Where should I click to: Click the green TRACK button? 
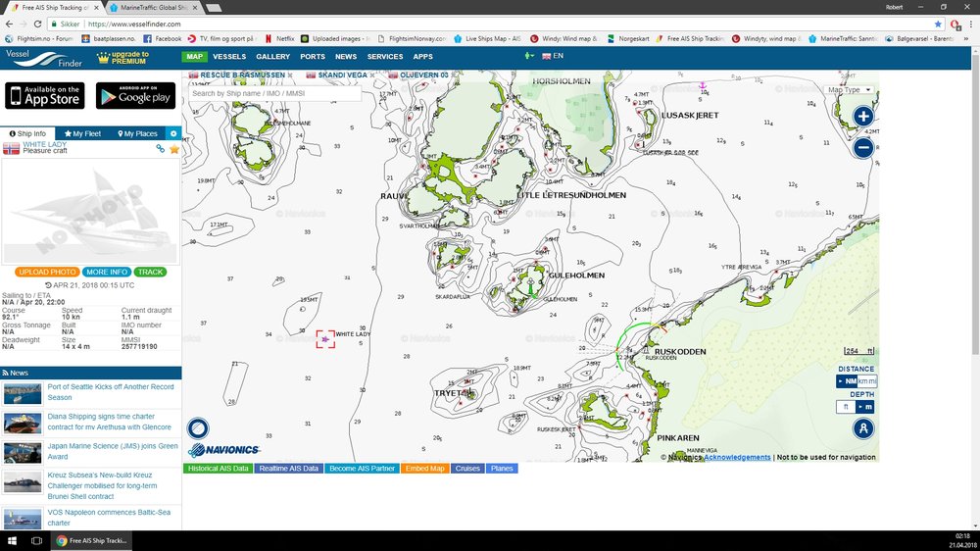click(150, 272)
